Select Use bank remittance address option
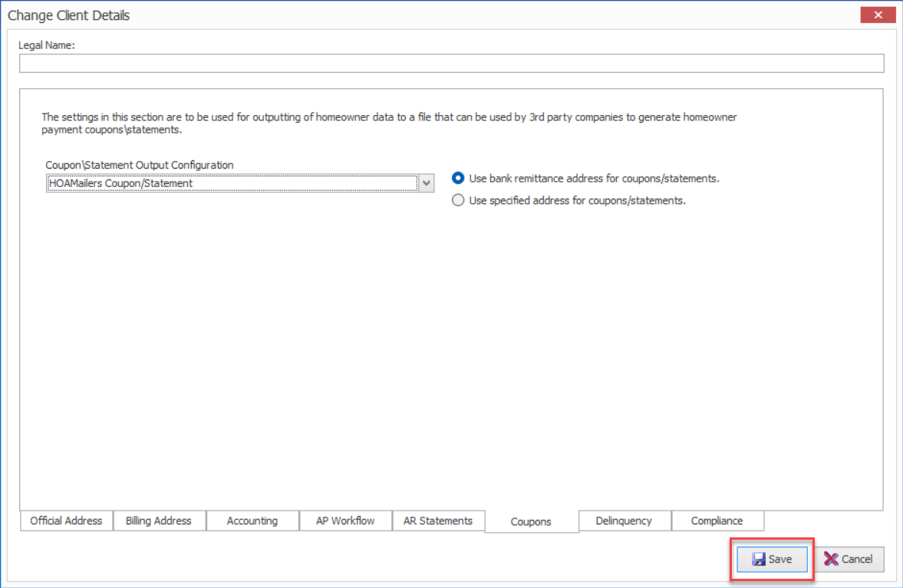903x588 pixels. coord(458,179)
